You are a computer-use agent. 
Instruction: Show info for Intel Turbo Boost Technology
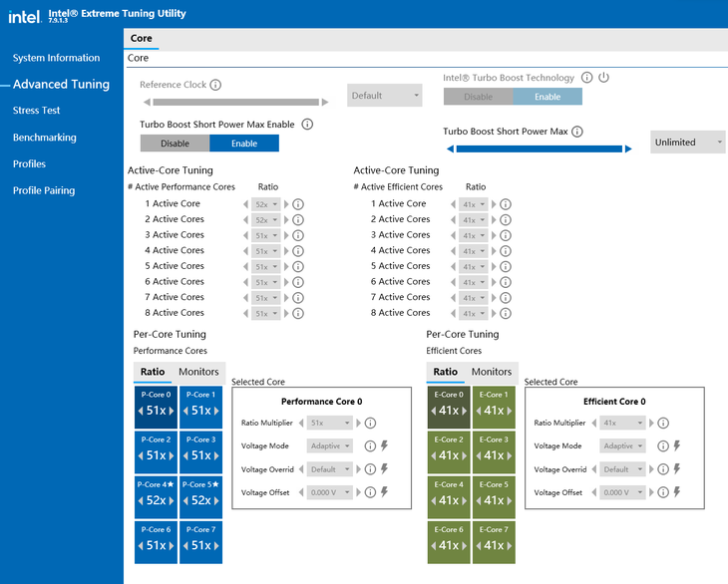point(586,78)
